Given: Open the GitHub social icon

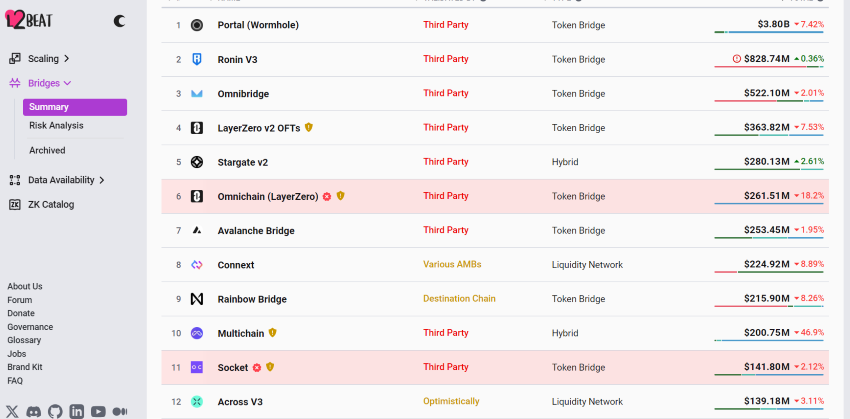Looking at the screenshot, I should click(x=55, y=411).
